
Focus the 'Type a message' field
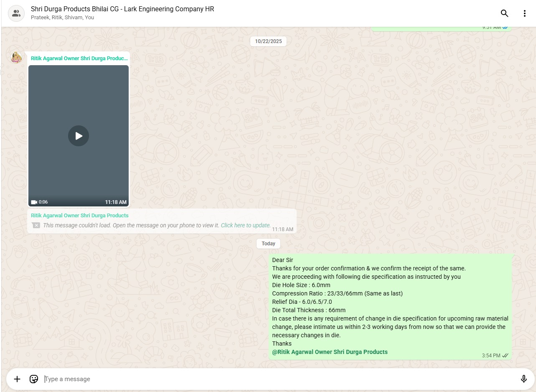point(276,379)
